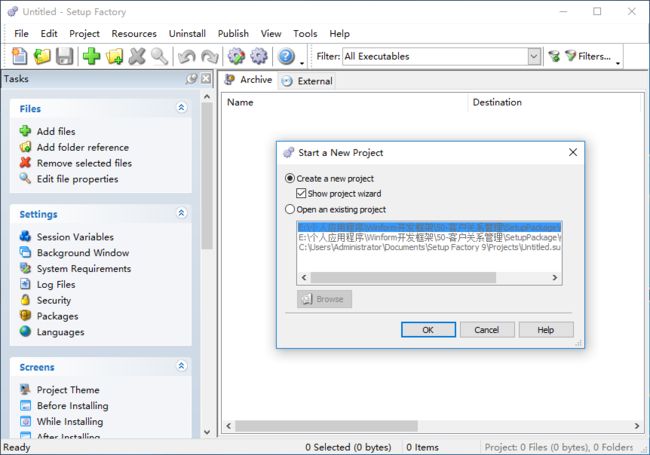The image size is (650, 455).
Task: Click the Undo arrow in the toolbar
Action: point(187,56)
